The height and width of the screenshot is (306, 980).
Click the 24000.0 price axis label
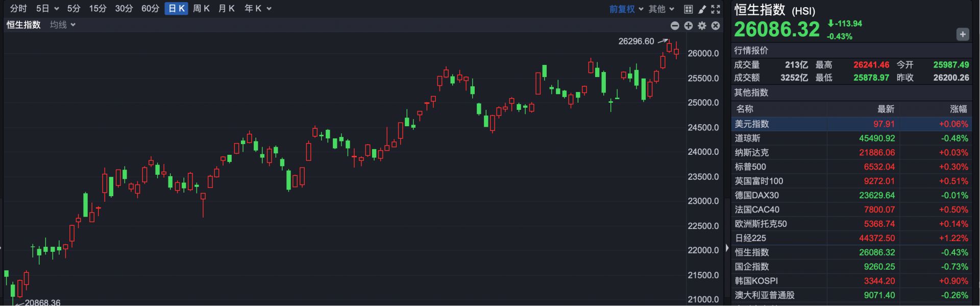point(703,152)
